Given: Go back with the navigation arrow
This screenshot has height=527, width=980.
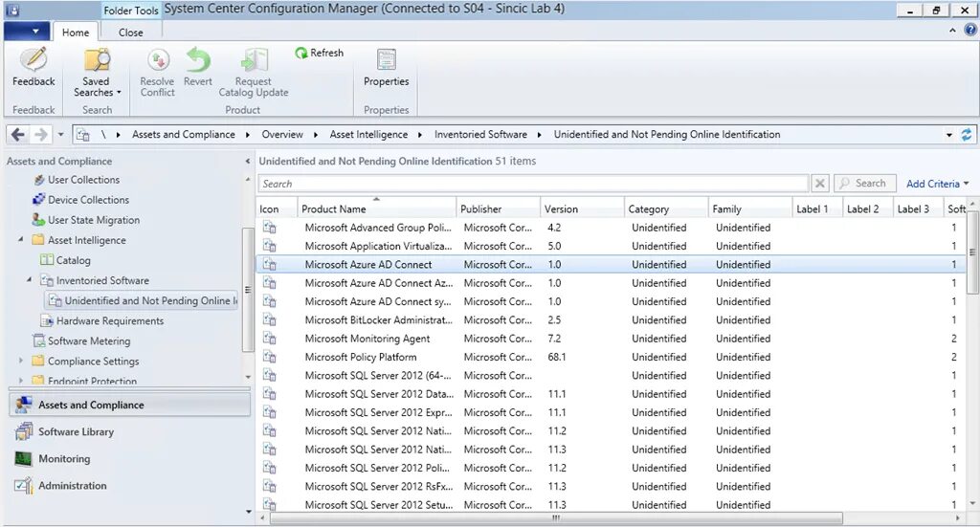Looking at the screenshot, I should 18,134.
